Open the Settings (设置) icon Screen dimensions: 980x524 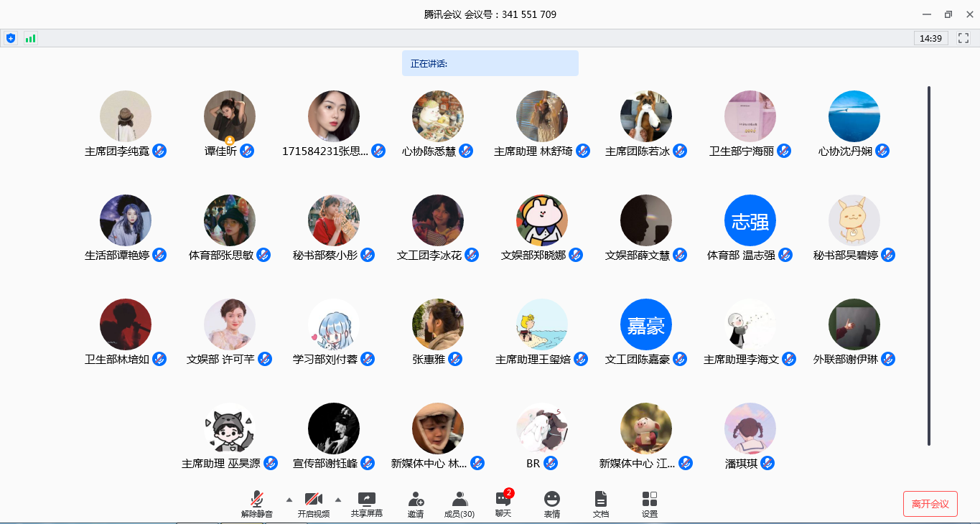[x=649, y=504]
